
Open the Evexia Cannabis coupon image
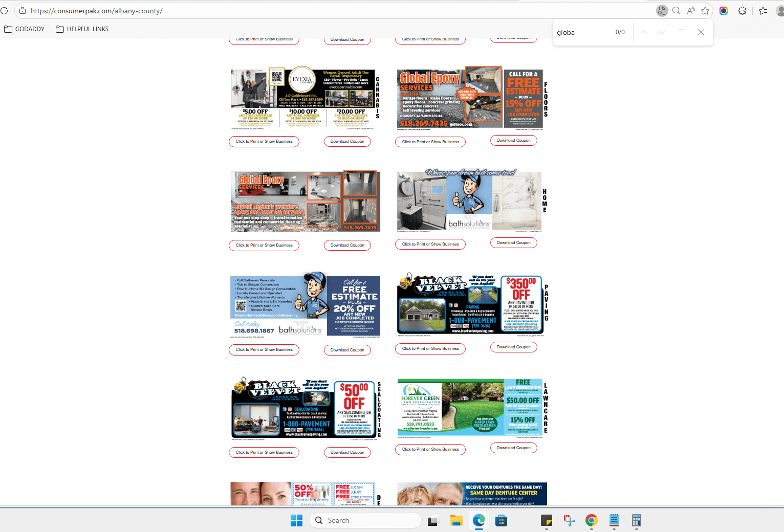[305, 99]
